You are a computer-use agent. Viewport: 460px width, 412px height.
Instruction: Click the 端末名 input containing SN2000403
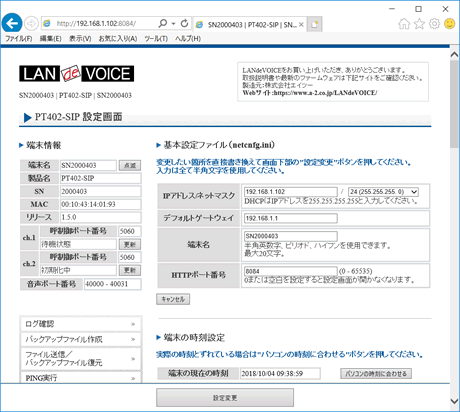pyautogui.click(x=291, y=236)
